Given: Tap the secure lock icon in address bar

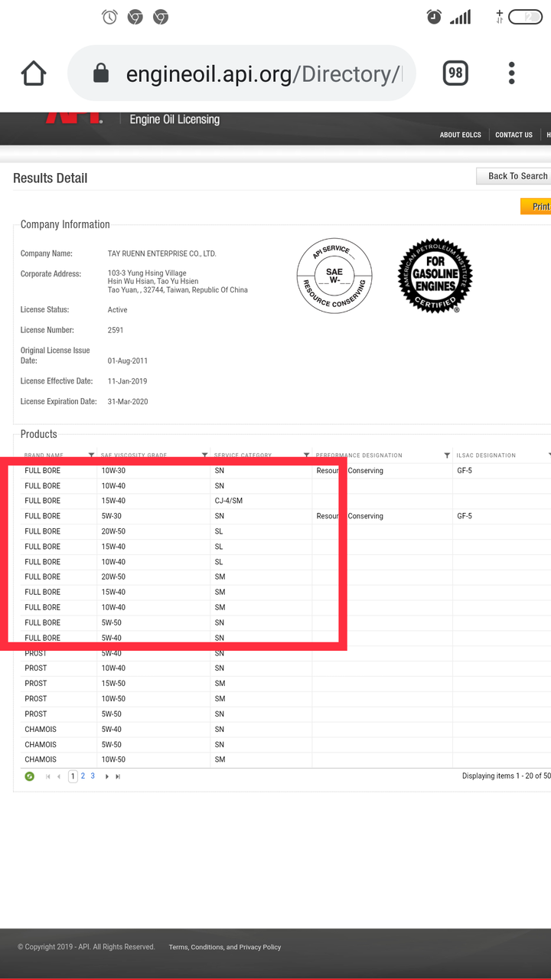Looking at the screenshot, I should pos(100,73).
